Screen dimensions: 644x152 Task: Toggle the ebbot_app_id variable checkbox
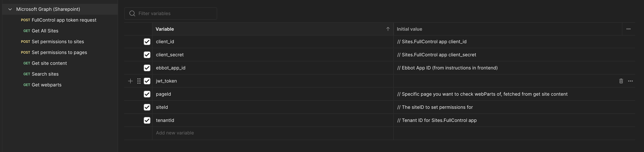pos(147,68)
